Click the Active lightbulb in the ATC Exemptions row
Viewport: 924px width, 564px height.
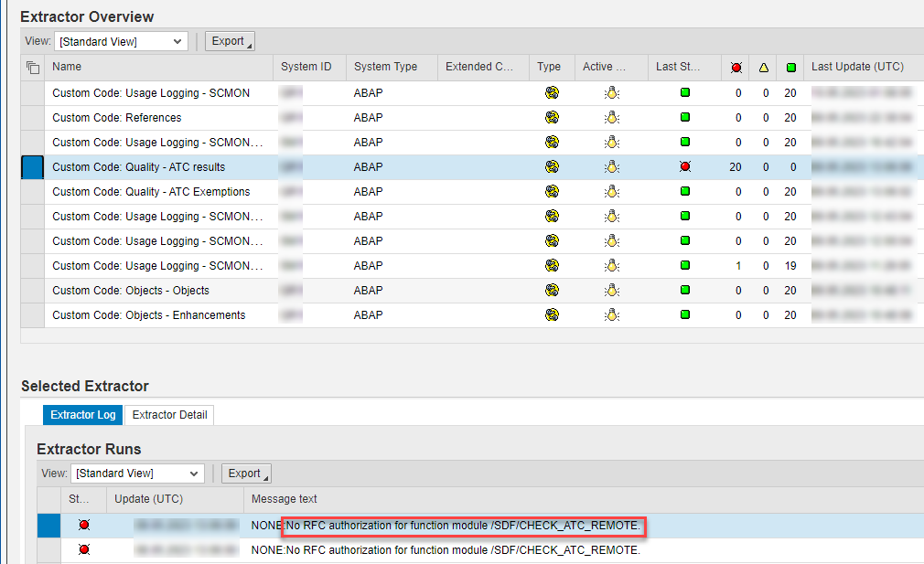click(x=612, y=192)
